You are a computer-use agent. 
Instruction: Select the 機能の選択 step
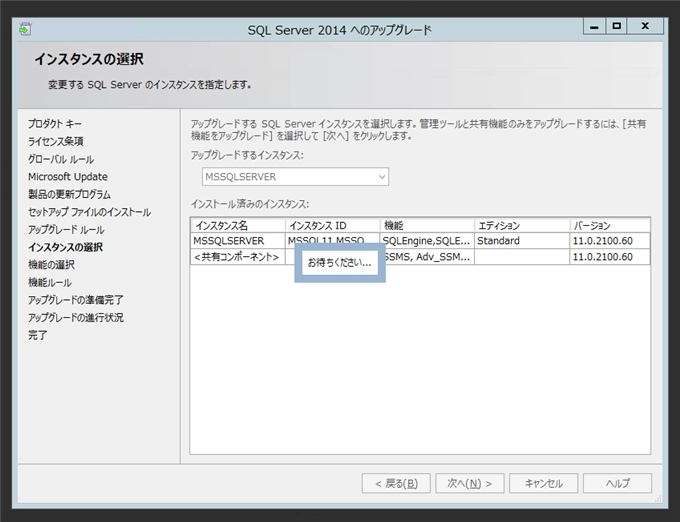(x=51, y=265)
